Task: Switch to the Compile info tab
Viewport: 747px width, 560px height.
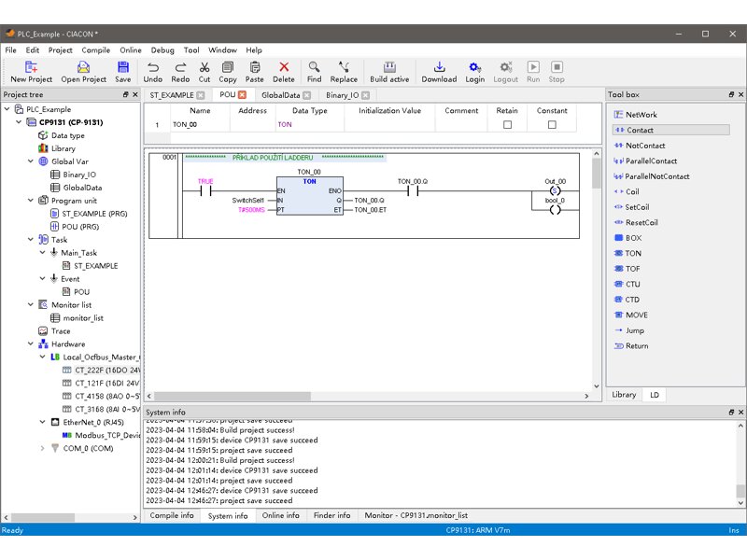Action: [172, 515]
